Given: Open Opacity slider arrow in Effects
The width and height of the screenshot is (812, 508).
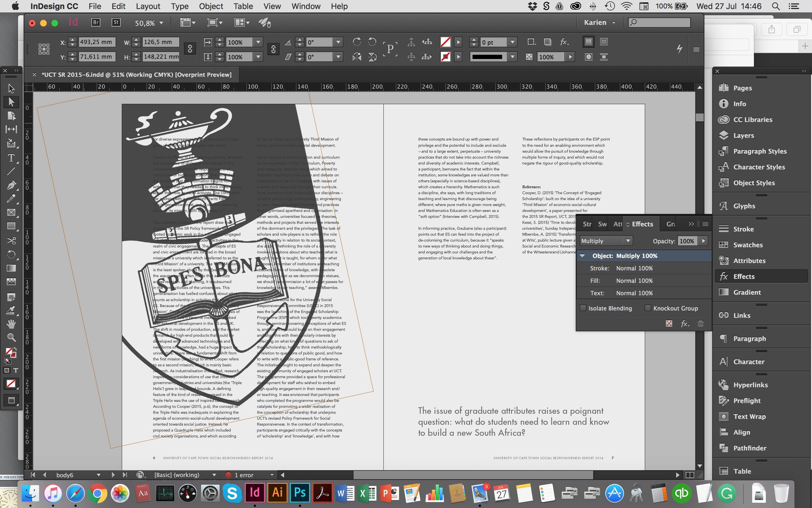Looking at the screenshot, I should point(703,241).
